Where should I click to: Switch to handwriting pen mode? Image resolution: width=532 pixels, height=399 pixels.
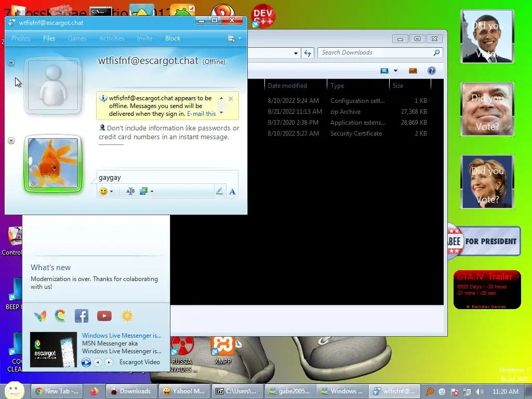click(x=220, y=191)
